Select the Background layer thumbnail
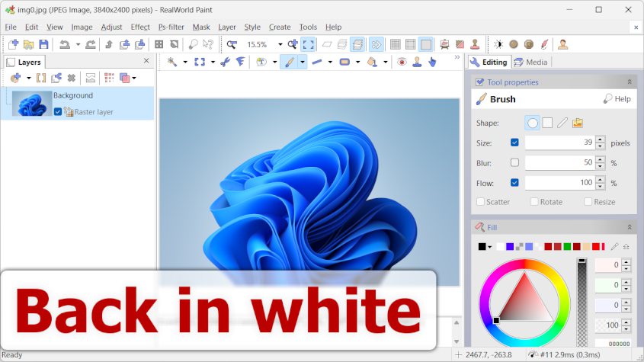 click(x=32, y=103)
